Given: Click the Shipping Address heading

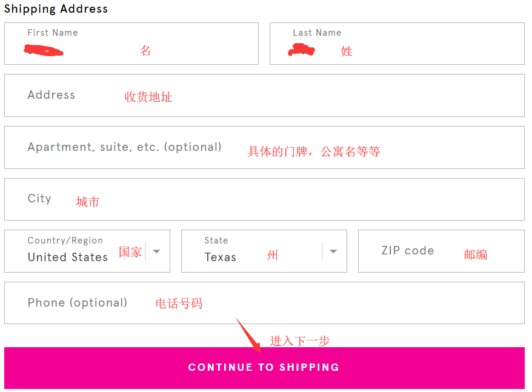Looking at the screenshot, I should pyautogui.click(x=56, y=8).
